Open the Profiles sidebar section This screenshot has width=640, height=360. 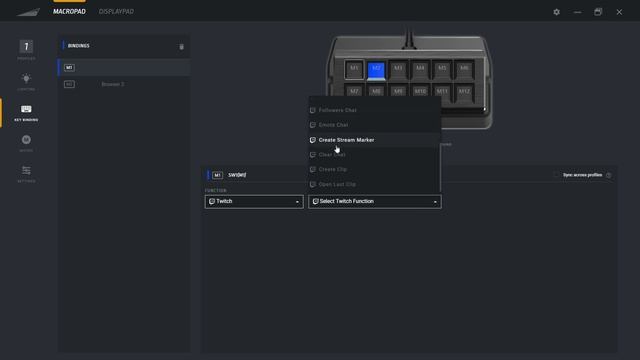click(26, 50)
